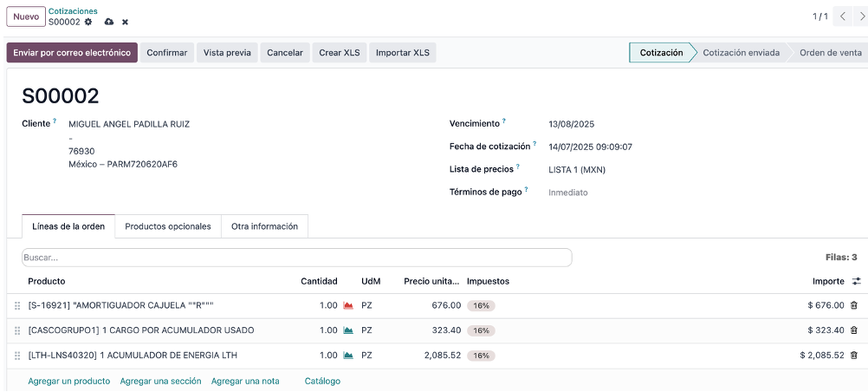Viewport: 868px width, 392px height.
Task: Click the Importe column header
Action: 828,281
